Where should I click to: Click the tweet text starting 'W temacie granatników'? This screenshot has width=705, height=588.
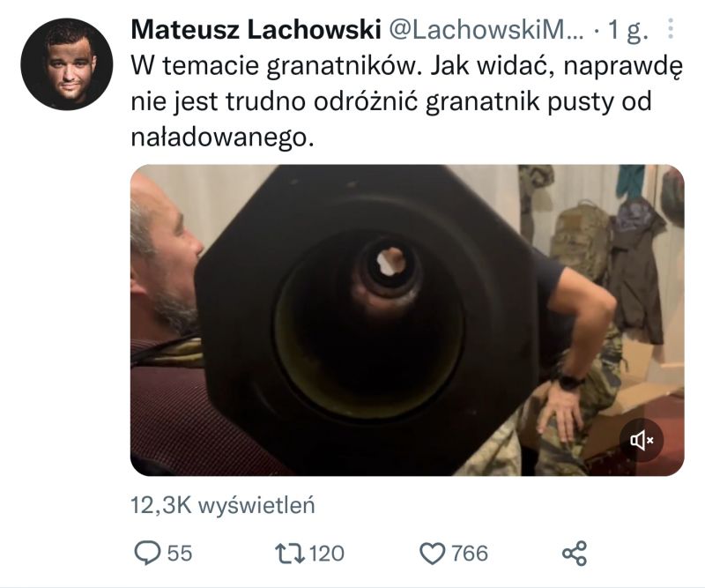click(x=407, y=102)
